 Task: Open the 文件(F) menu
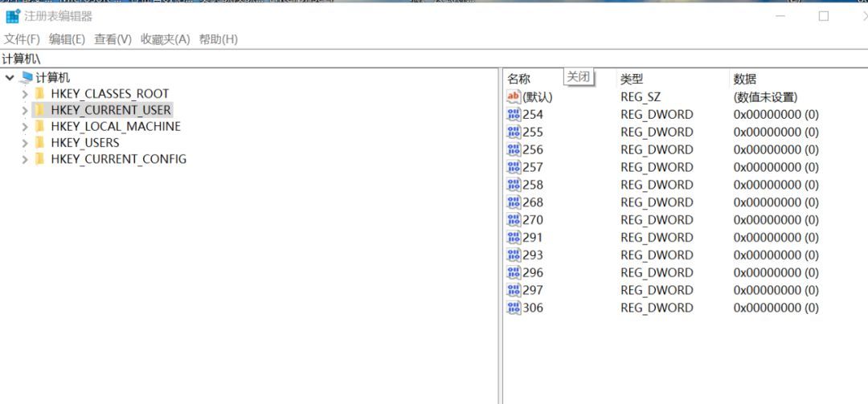point(23,39)
